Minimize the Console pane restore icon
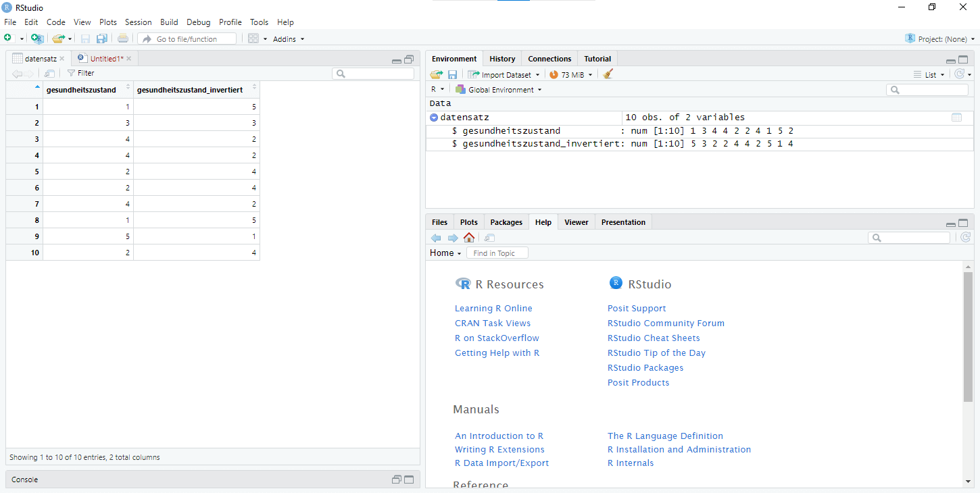This screenshot has width=980, height=493. (397, 479)
